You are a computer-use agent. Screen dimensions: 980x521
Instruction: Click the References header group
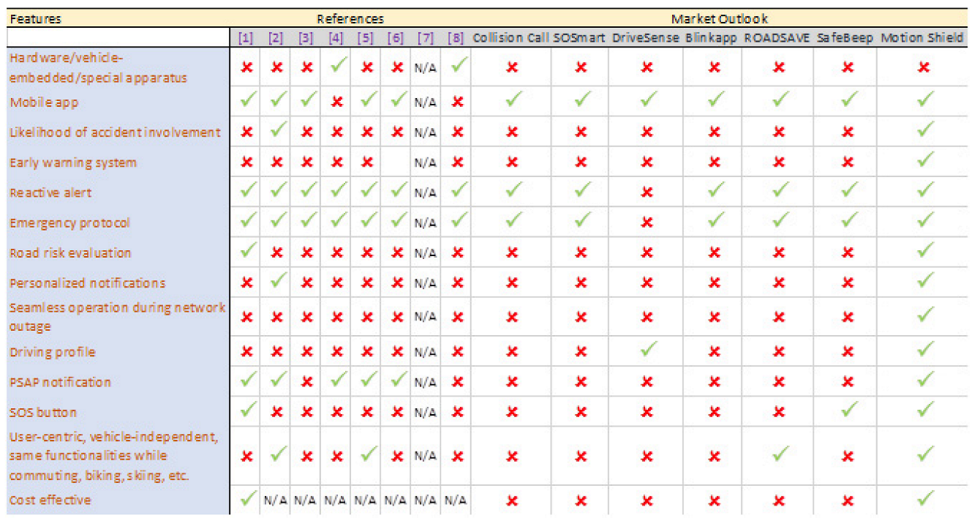point(350,19)
